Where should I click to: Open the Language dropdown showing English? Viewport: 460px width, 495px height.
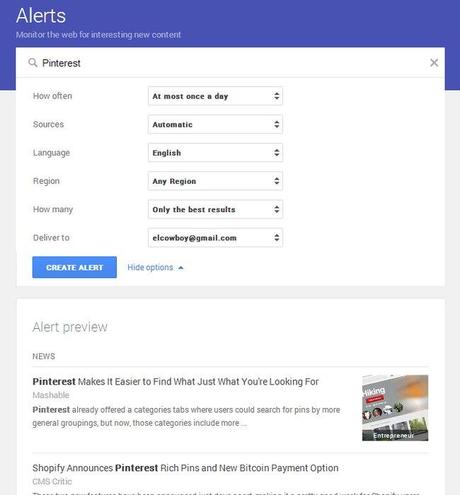click(x=215, y=153)
